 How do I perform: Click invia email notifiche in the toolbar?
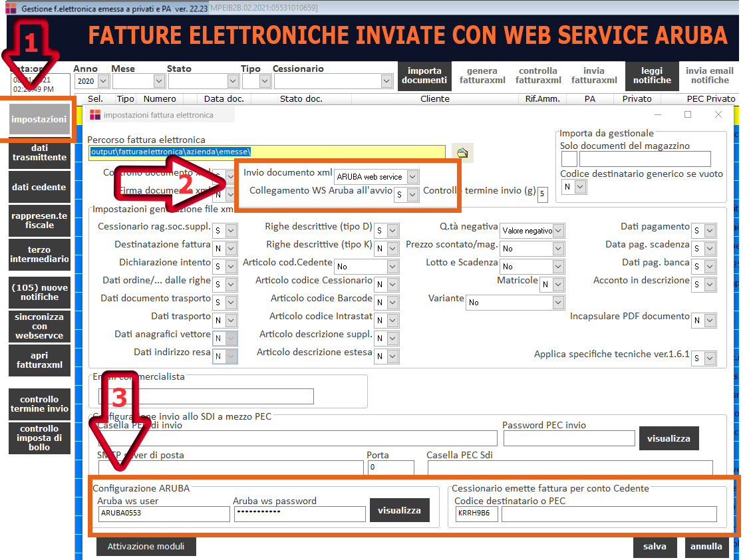[x=710, y=76]
